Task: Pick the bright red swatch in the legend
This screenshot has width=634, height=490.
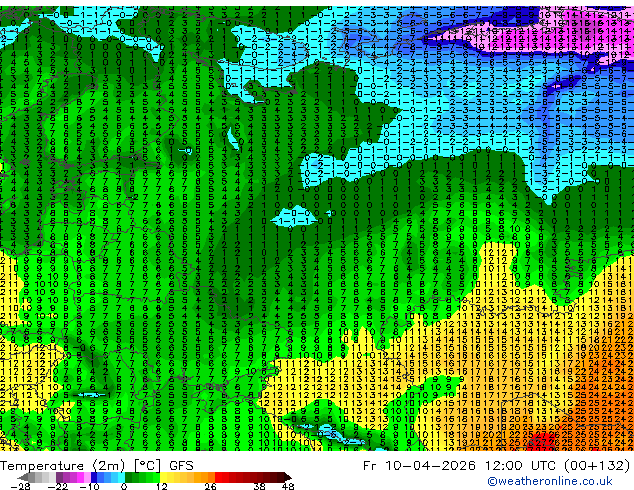Action: pyautogui.click(x=218, y=477)
